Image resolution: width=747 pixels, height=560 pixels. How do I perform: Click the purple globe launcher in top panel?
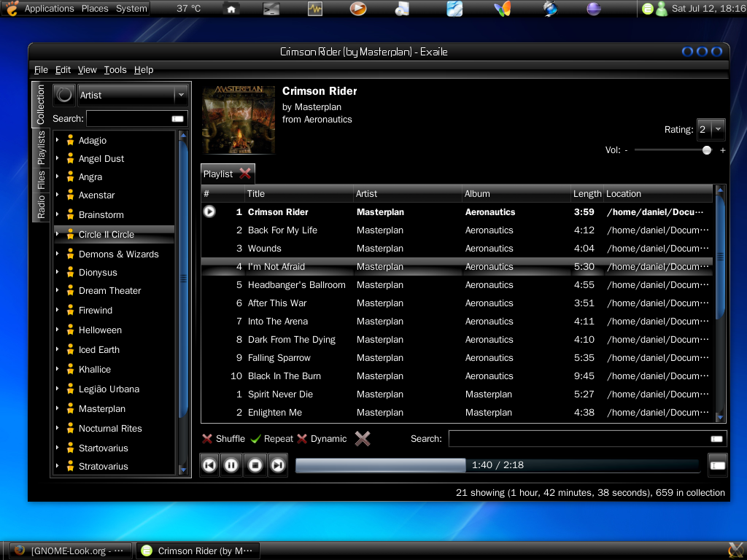(594, 9)
